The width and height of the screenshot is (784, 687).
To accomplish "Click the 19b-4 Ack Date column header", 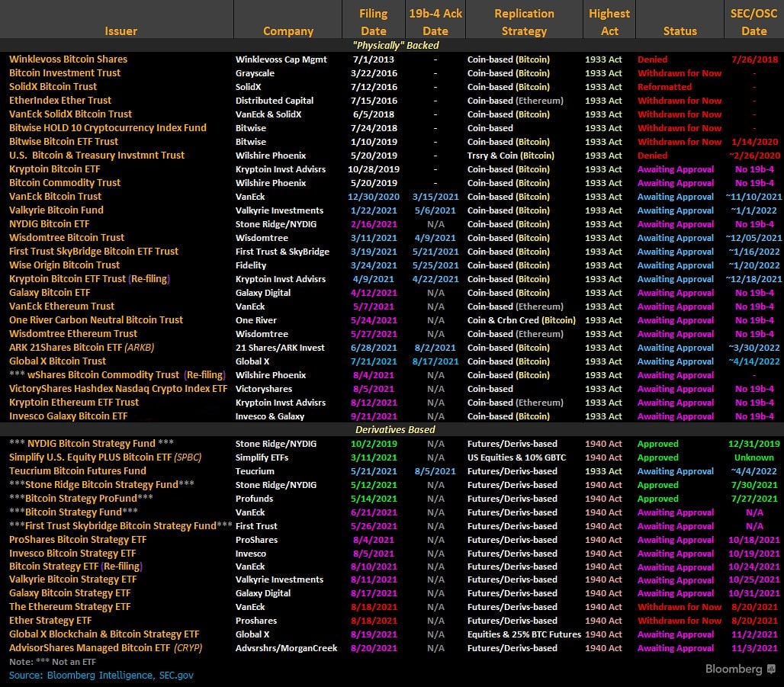I will pyautogui.click(x=435, y=22).
